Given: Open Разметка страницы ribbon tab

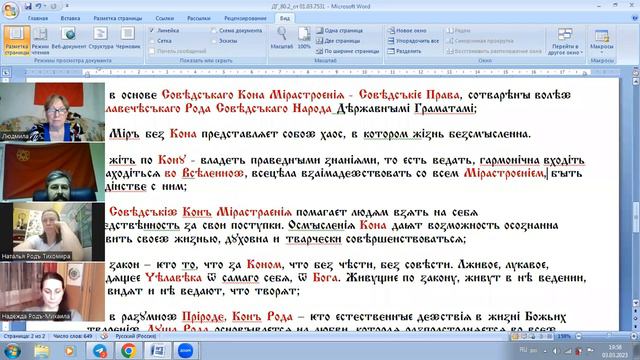Looking at the screenshot, I should [x=118, y=18].
